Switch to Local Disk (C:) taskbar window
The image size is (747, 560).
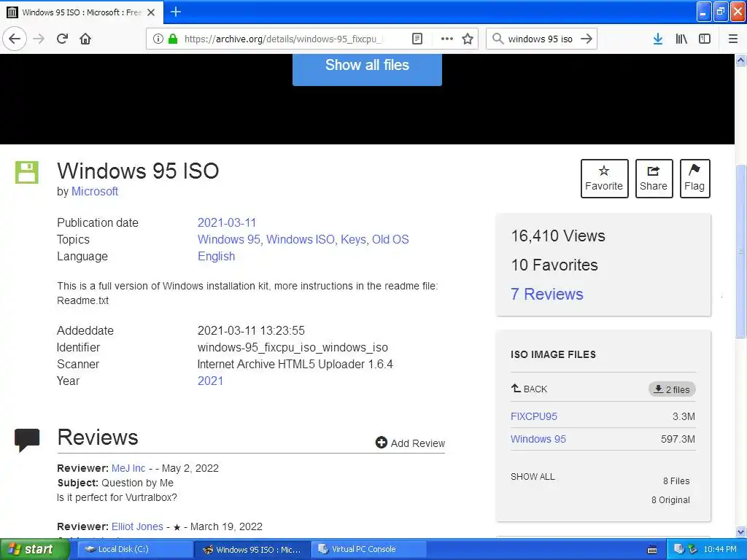133,549
